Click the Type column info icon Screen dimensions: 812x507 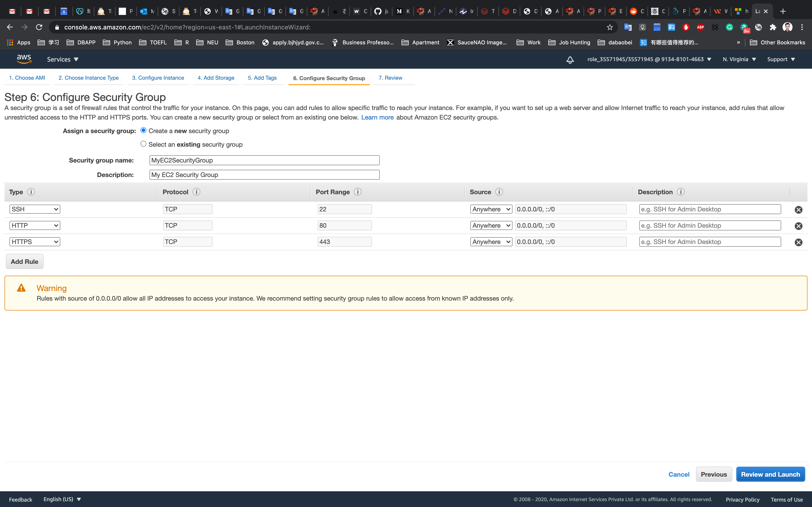point(31,192)
